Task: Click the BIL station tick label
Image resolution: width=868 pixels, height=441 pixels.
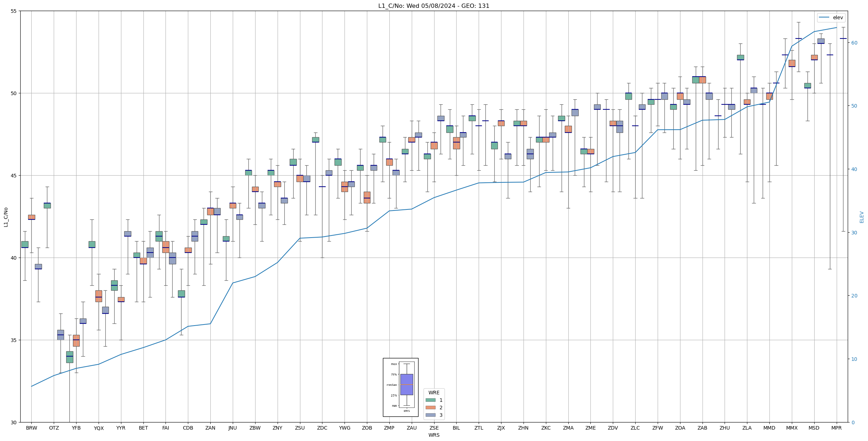Action: (x=456, y=428)
